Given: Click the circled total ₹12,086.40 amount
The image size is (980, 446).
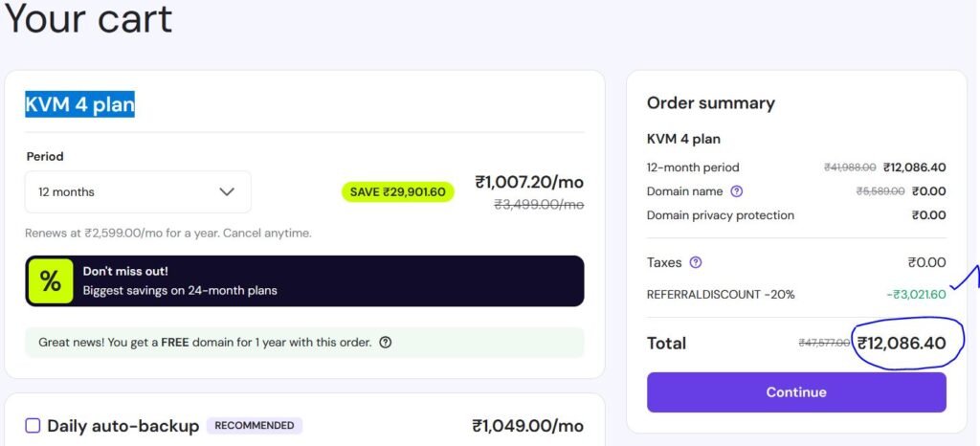Looking at the screenshot, I should pos(901,343).
